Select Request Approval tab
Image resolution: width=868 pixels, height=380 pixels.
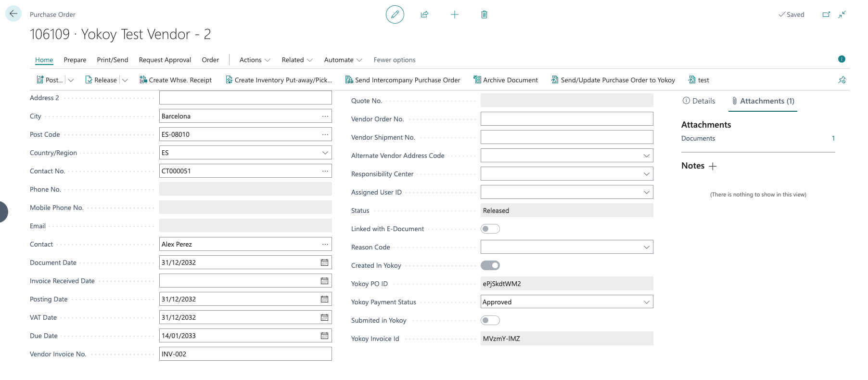(x=165, y=60)
